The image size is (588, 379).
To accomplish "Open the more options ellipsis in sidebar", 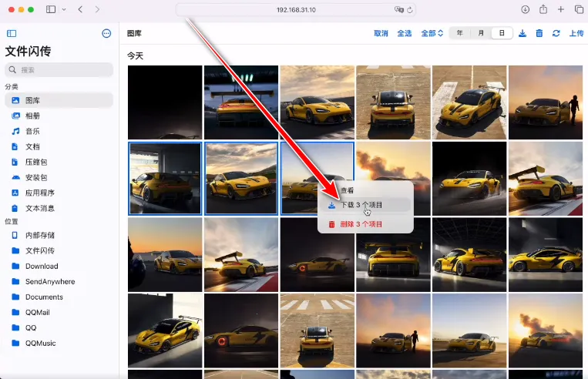I will pyautogui.click(x=106, y=33).
